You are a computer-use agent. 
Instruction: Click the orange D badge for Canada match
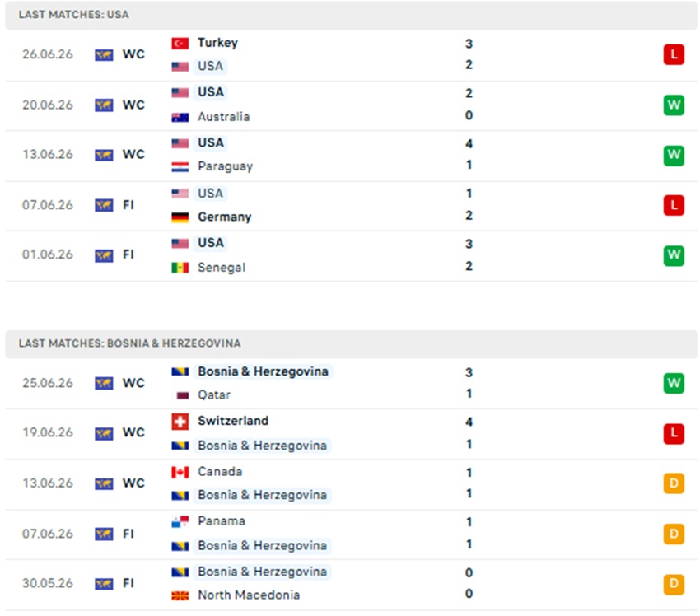(x=674, y=483)
